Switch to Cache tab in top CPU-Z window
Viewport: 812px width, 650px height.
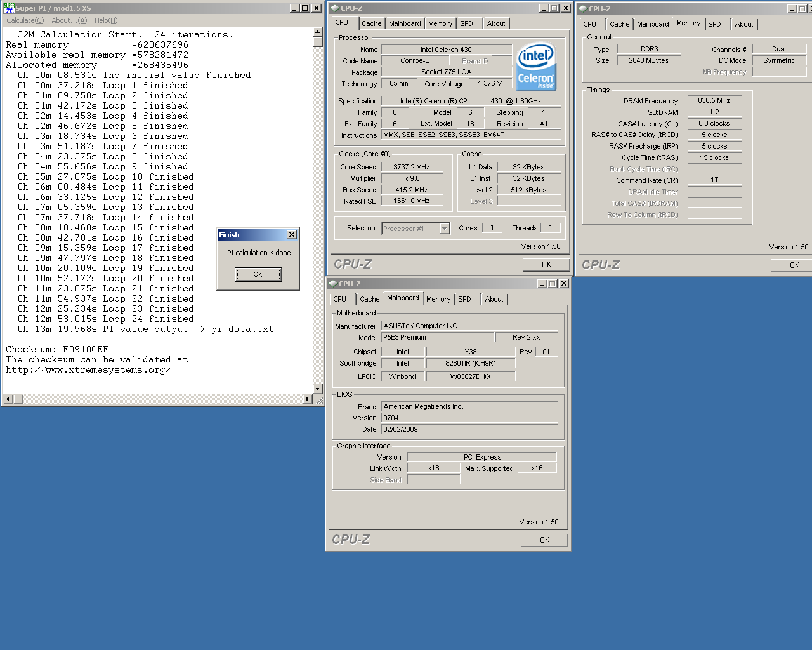(372, 23)
